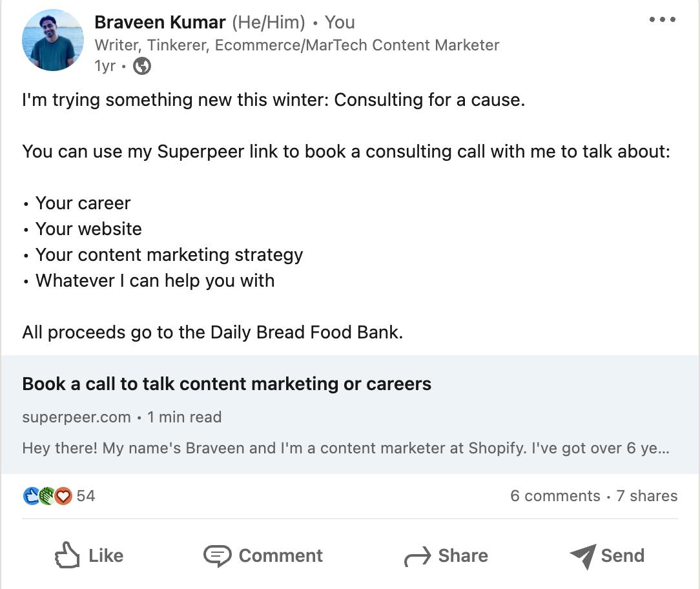Viewport: 700px width, 589px height.
Task: Click the Comment speech bubble icon
Action: pos(217,555)
